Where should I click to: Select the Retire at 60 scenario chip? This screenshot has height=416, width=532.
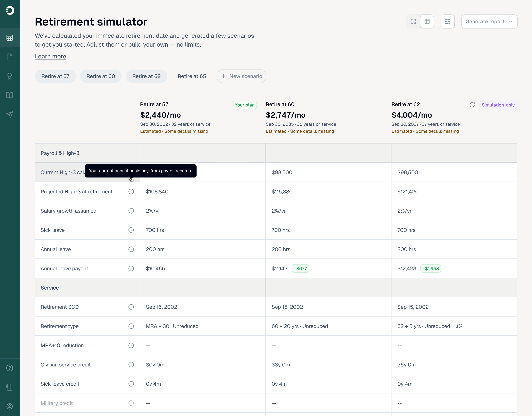coord(101,76)
